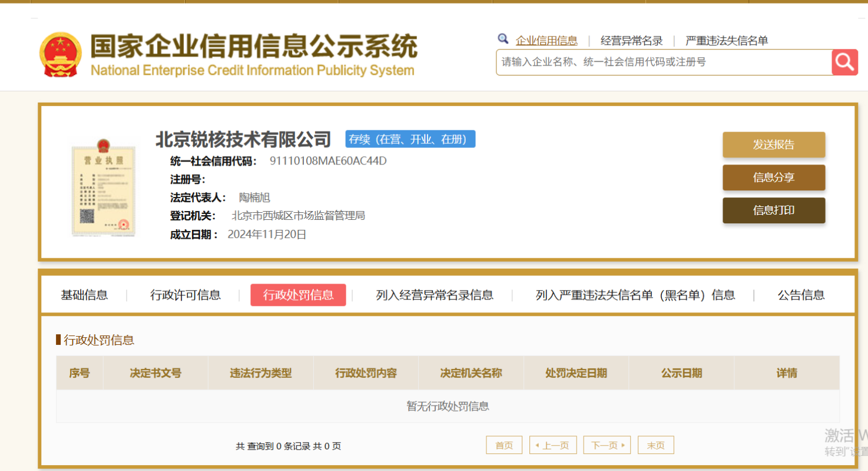The image size is (868, 471).
Task: Select the 严重违法失信名单 search category
Action: click(727, 41)
